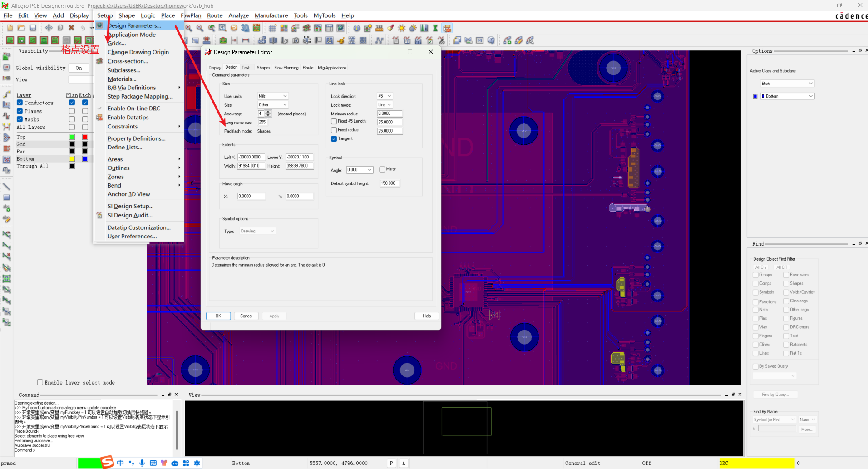Click the Show Element info icon

[357, 28]
